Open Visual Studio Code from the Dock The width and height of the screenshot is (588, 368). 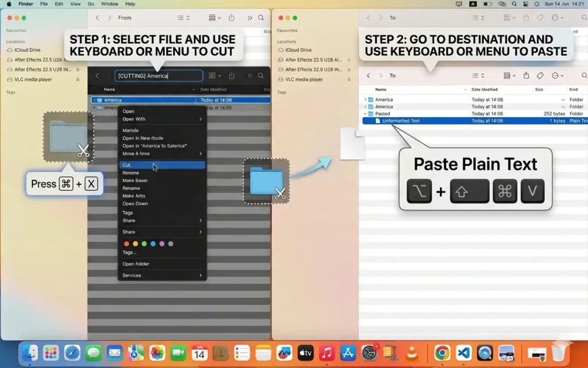click(463, 353)
